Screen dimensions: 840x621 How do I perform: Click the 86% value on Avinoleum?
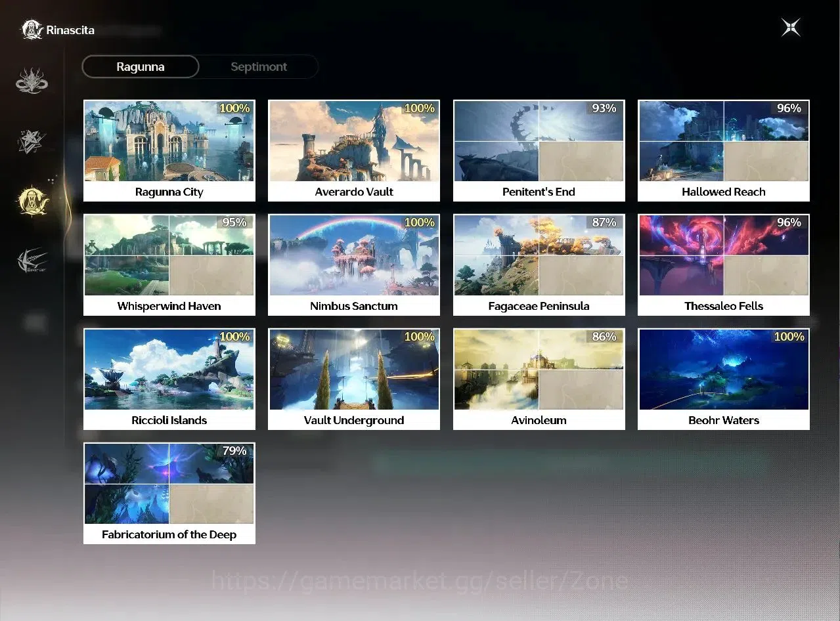(x=604, y=337)
